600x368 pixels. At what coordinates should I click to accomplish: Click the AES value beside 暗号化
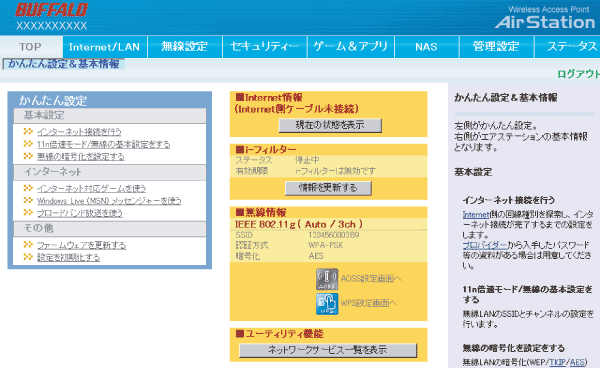316,256
